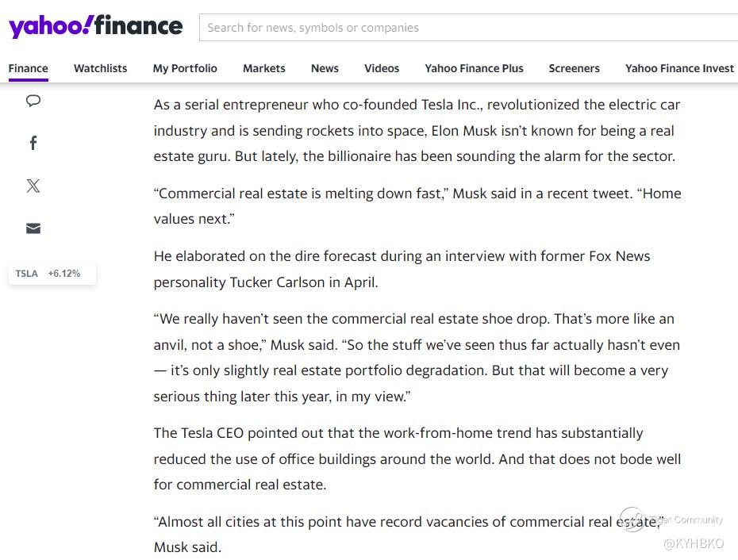Go to Yahoo Finance Invest
This screenshot has height=560, width=738.
[x=679, y=68]
